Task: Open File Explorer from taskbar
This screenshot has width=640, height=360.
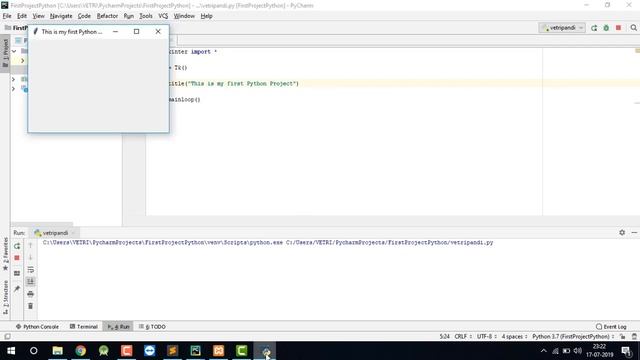Action: coord(58,351)
